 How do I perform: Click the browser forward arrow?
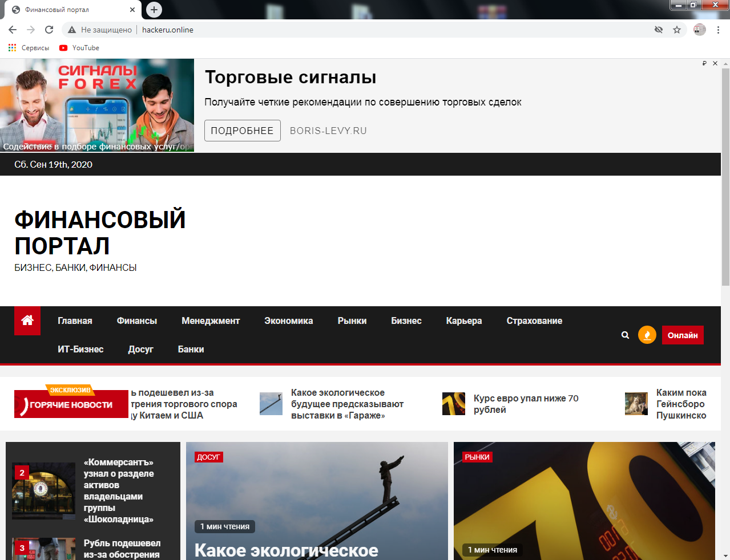tap(31, 30)
